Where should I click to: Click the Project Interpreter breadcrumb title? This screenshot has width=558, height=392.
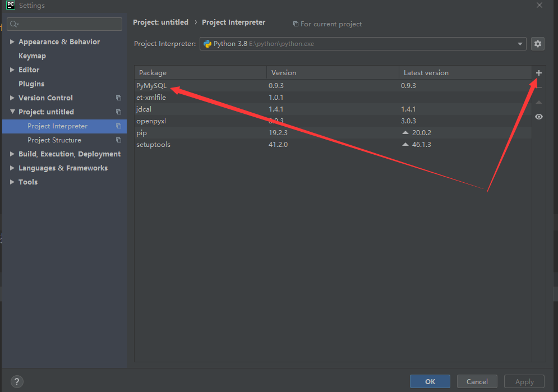point(233,22)
